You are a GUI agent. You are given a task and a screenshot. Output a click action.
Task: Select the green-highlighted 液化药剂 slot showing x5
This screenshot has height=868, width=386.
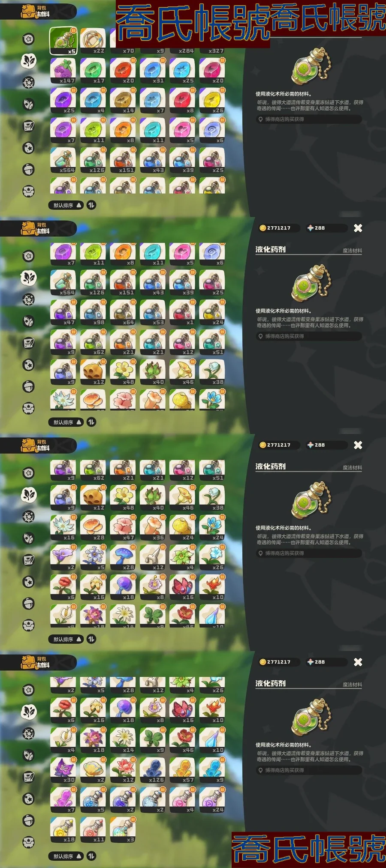(x=63, y=41)
